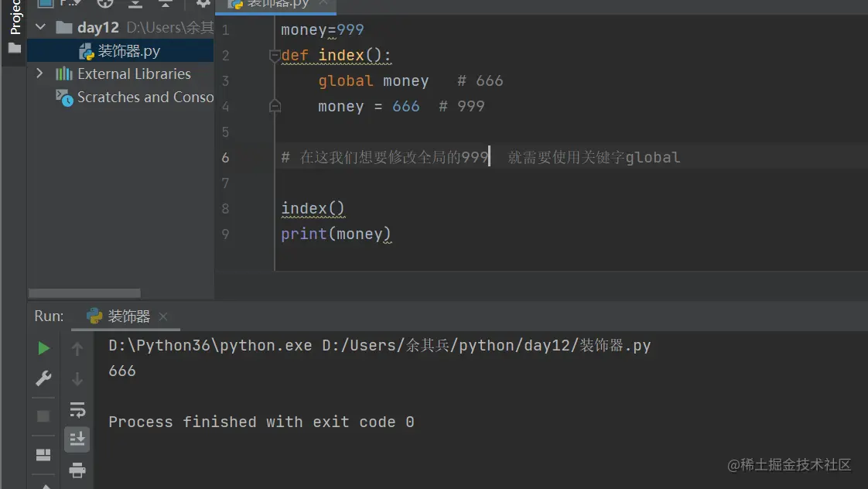Screen dimensions: 868x489
Task: Close the 装饰器 run tab
Action: [x=162, y=316]
